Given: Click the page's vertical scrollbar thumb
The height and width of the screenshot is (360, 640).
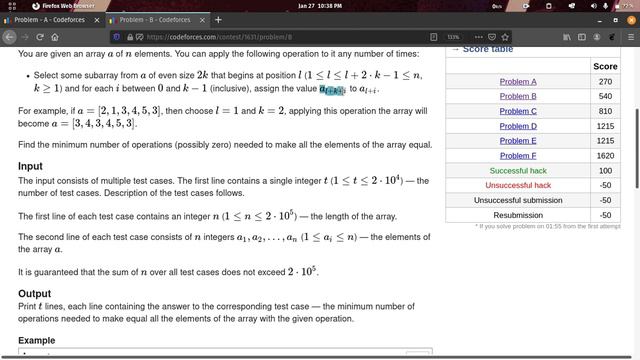Looking at the screenshot, I should (x=637, y=148).
